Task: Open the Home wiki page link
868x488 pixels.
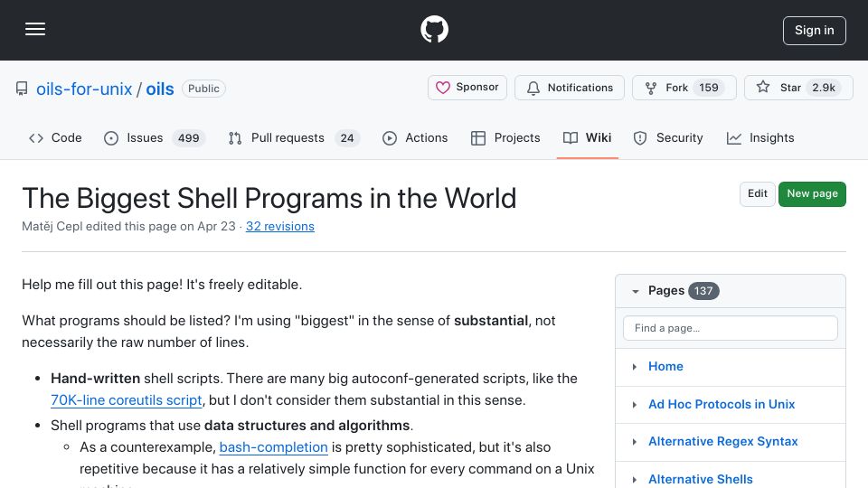Action: pos(665,366)
